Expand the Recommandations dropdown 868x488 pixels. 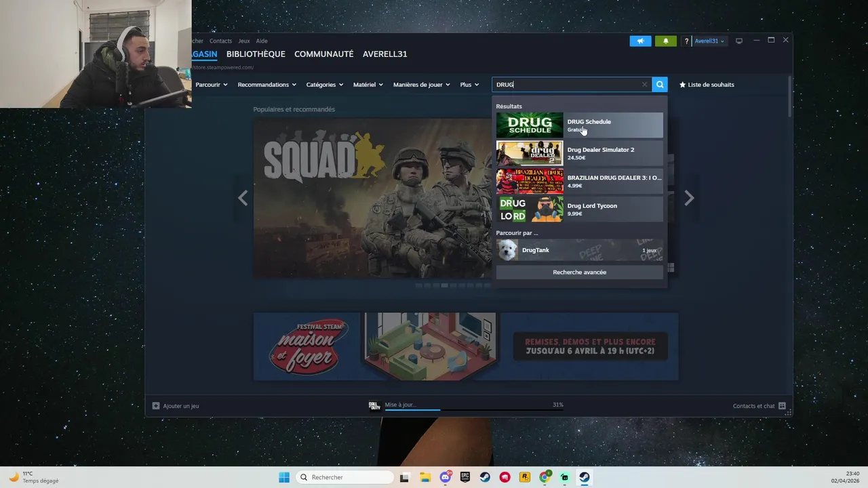pos(267,85)
